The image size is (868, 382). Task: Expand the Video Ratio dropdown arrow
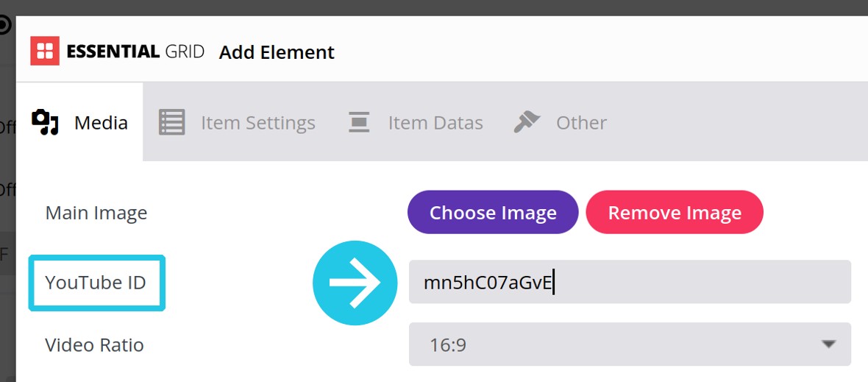coord(828,344)
